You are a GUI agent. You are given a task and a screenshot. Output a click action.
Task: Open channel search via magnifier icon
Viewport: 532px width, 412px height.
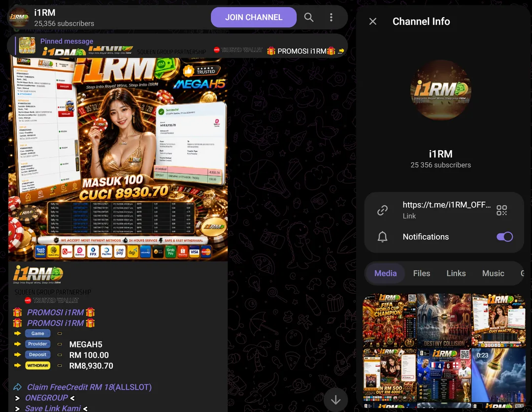point(308,17)
